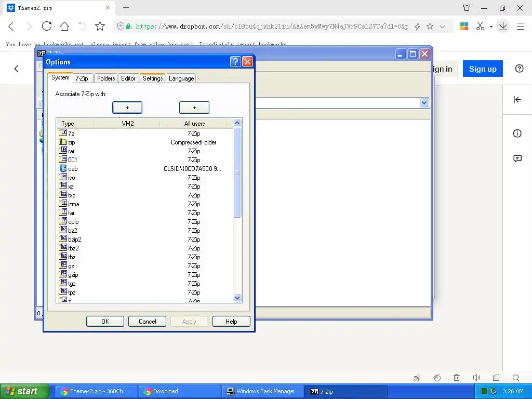
Task: Switch to the 7-Zip tab in Options
Action: pyautogui.click(x=82, y=78)
